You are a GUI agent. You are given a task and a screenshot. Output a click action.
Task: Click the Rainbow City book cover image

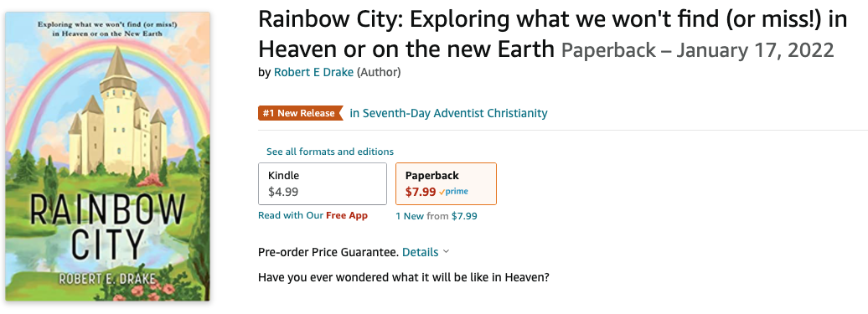108,157
